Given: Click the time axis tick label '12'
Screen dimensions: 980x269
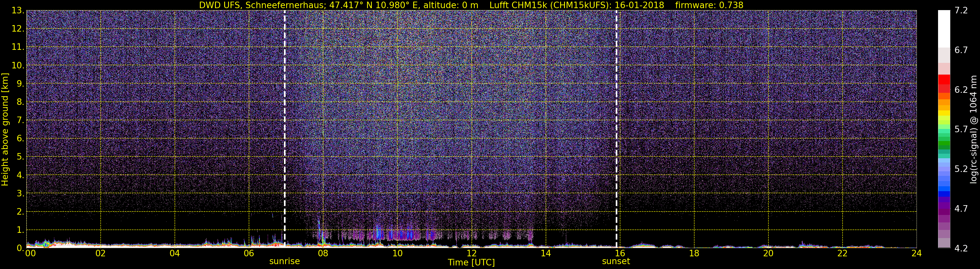Looking at the screenshot, I should tap(471, 253).
